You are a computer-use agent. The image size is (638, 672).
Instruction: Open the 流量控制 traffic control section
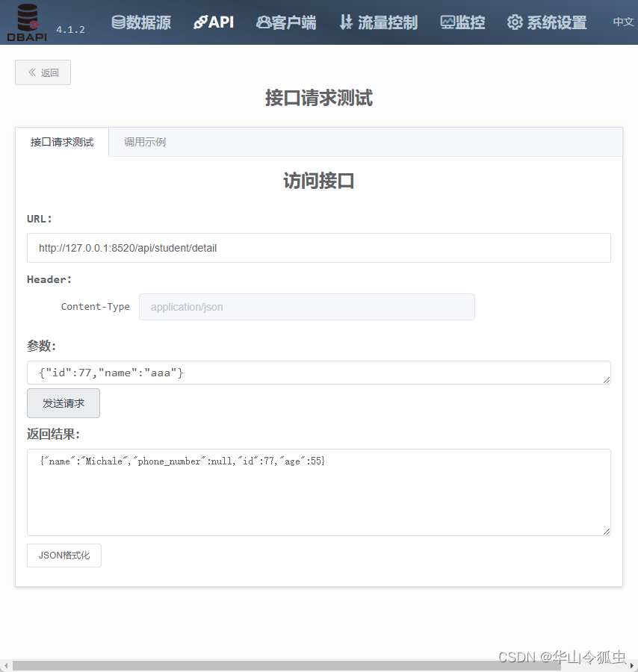(x=378, y=22)
